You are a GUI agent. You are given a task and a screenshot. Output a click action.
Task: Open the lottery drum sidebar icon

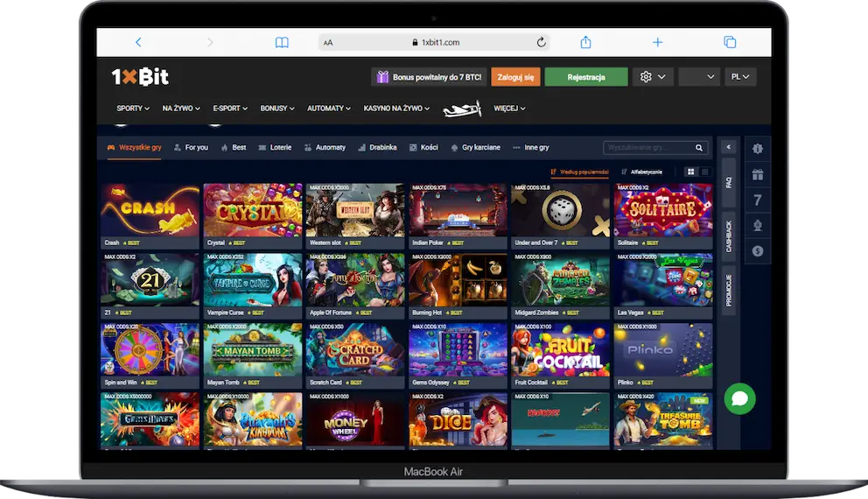[x=757, y=225]
